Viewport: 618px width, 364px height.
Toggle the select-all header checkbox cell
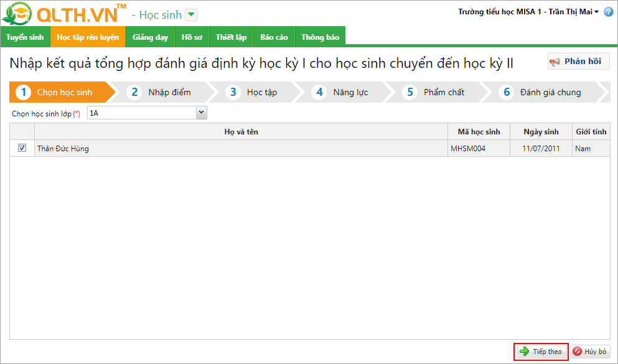click(x=22, y=131)
